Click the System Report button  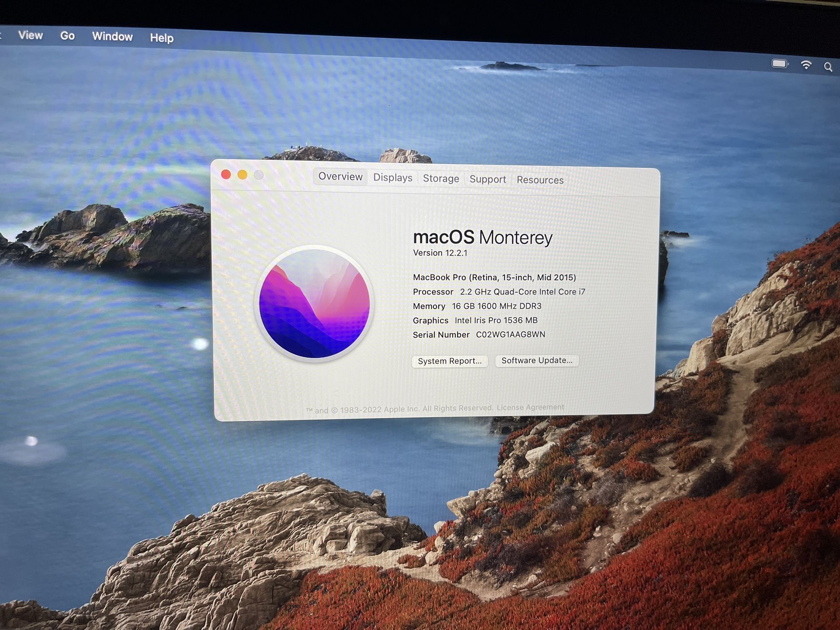[449, 361]
